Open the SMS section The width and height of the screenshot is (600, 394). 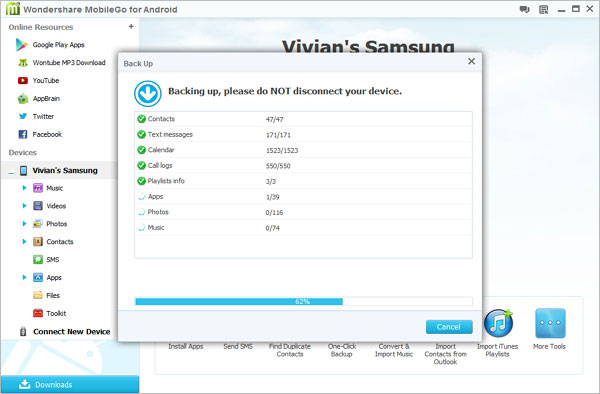point(46,260)
